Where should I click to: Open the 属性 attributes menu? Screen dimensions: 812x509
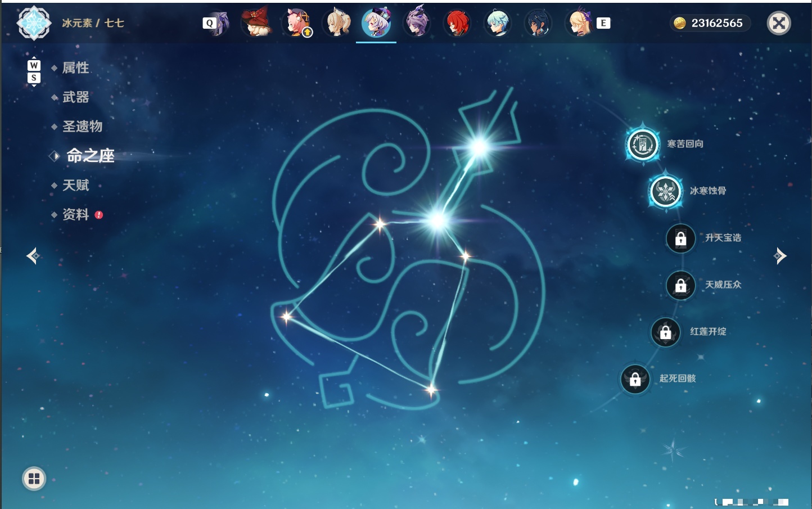[76, 68]
